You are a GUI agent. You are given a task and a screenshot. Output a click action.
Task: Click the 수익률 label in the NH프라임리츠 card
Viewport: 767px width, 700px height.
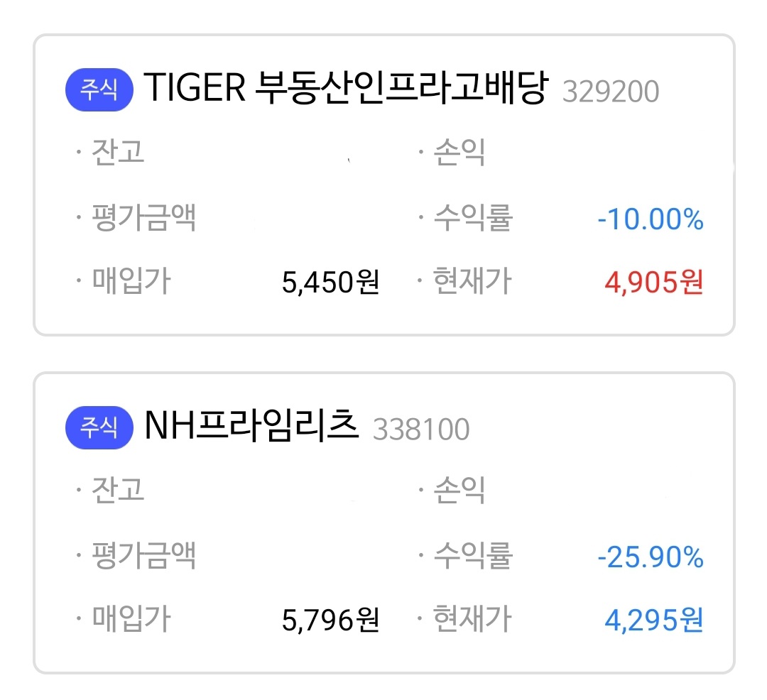click(x=473, y=556)
